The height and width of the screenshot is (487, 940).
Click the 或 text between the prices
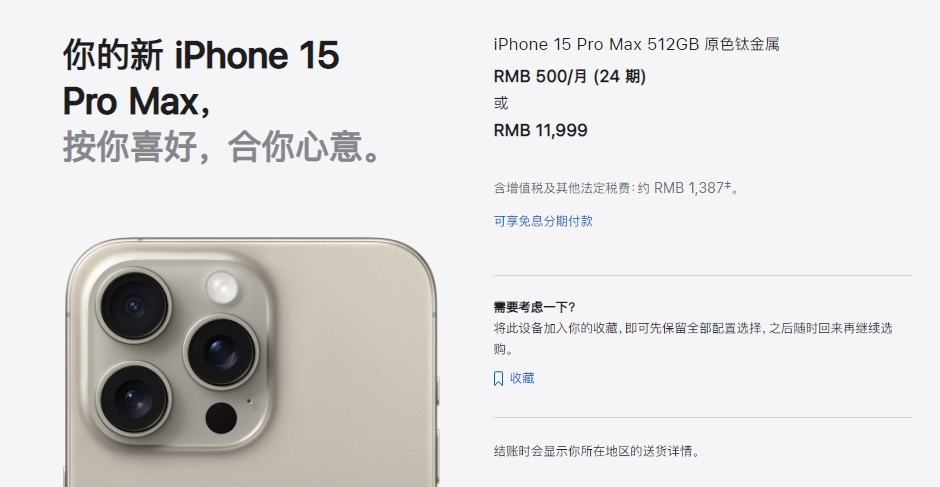point(501,103)
